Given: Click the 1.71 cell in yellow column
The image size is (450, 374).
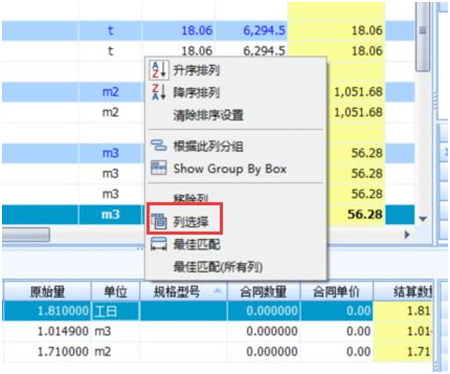Looking at the screenshot, I should (x=403, y=352).
